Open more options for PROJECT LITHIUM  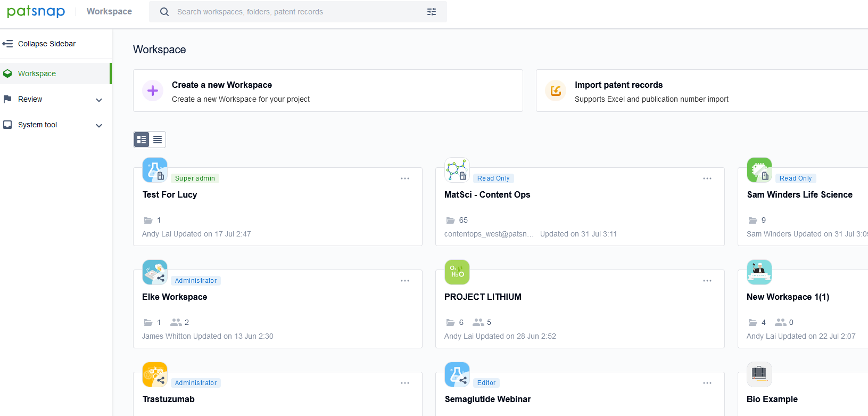[707, 281]
